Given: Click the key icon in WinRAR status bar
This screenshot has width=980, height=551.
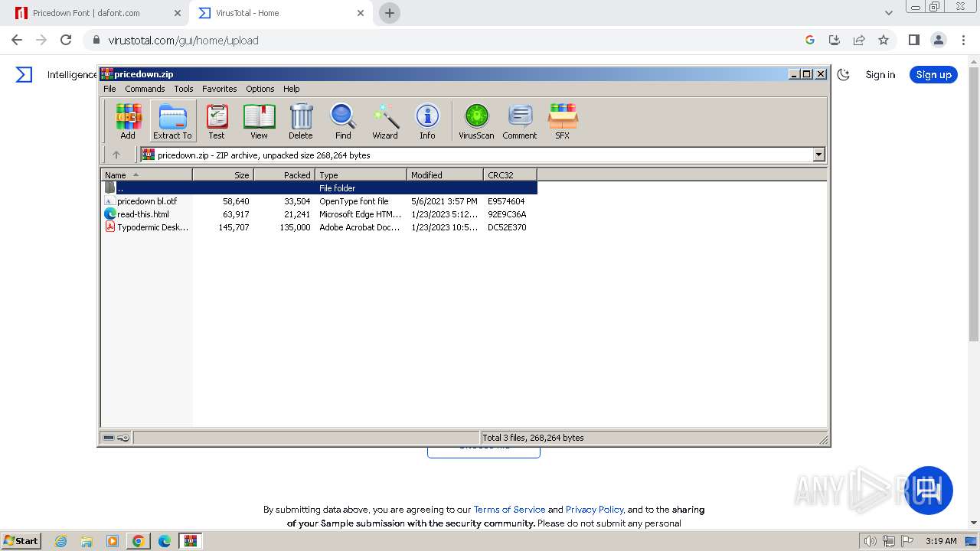Looking at the screenshot, I should coord(123,438).
